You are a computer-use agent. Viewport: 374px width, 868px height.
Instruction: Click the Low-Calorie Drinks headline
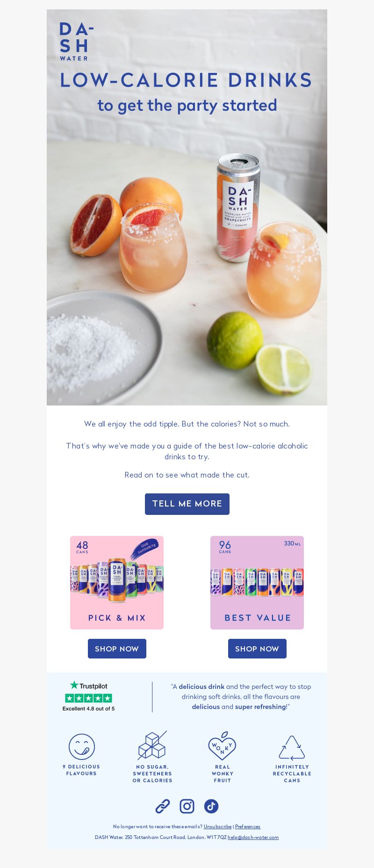tap(187, 80)
